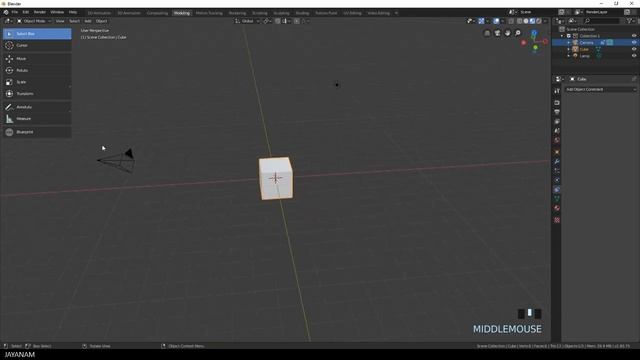Toggle show gizmos button
The width and height of the screenshot is (640, 360).
pyautogui.click(x=481, y=21)
